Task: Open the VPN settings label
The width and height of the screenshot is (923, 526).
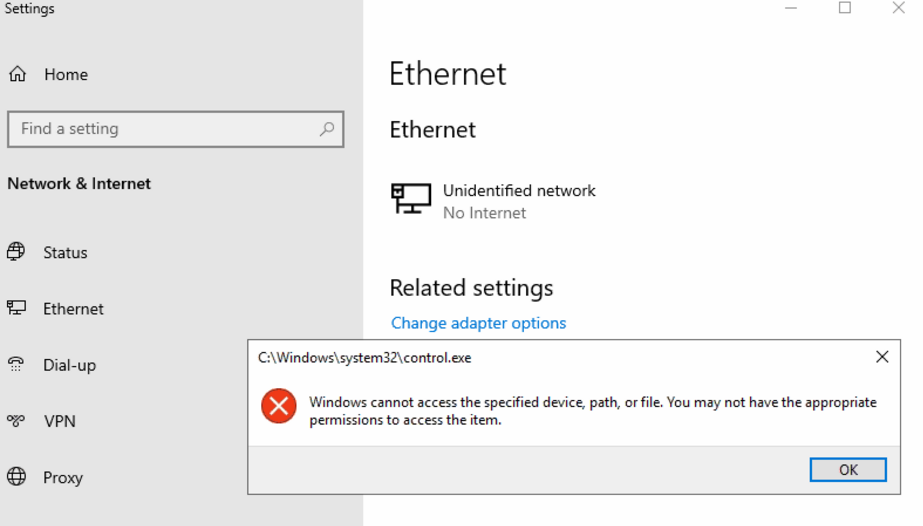Action: 60,421
